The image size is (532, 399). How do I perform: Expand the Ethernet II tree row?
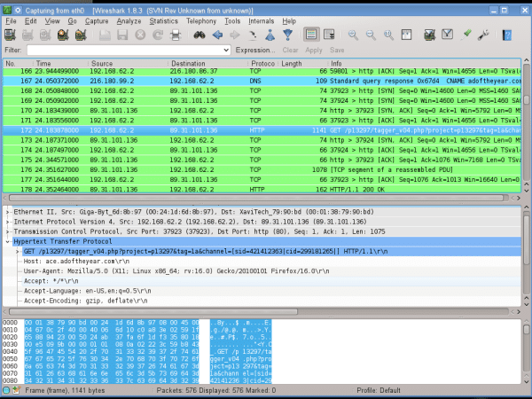pos(7,212)
